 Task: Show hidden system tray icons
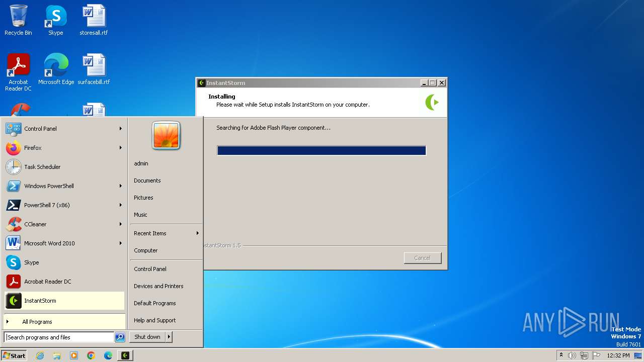[561, 355]
